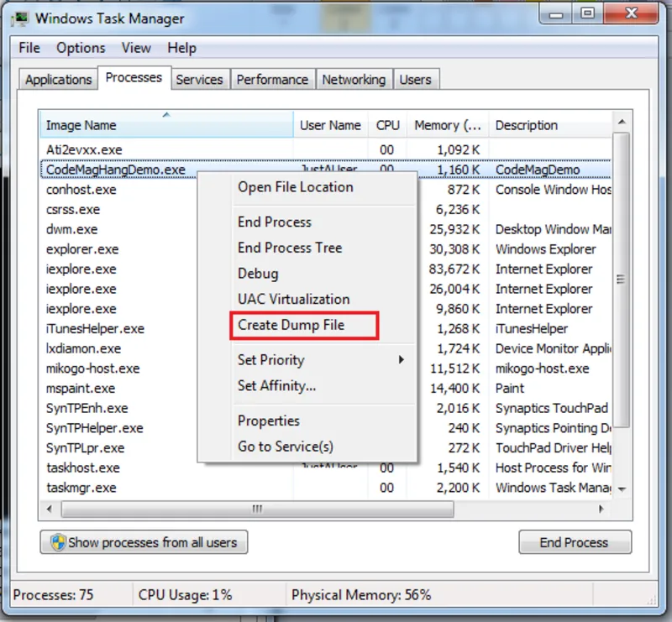Select the Ati2evxx.exe process row
Image resolution: width=672 pixels, height=622 pixels.
click(326, 149)
